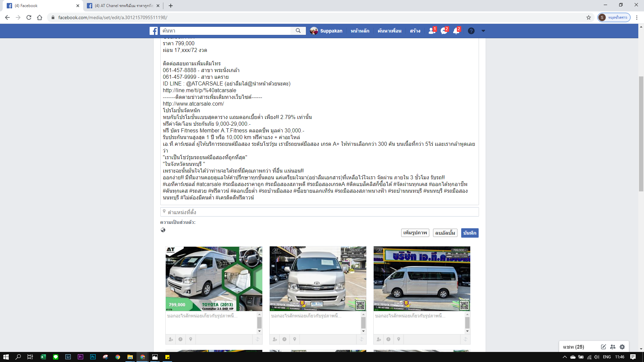Click caption box under second van photo
Image resolution: width=644 pixels, height=362 pixels.
coord(315,323)
